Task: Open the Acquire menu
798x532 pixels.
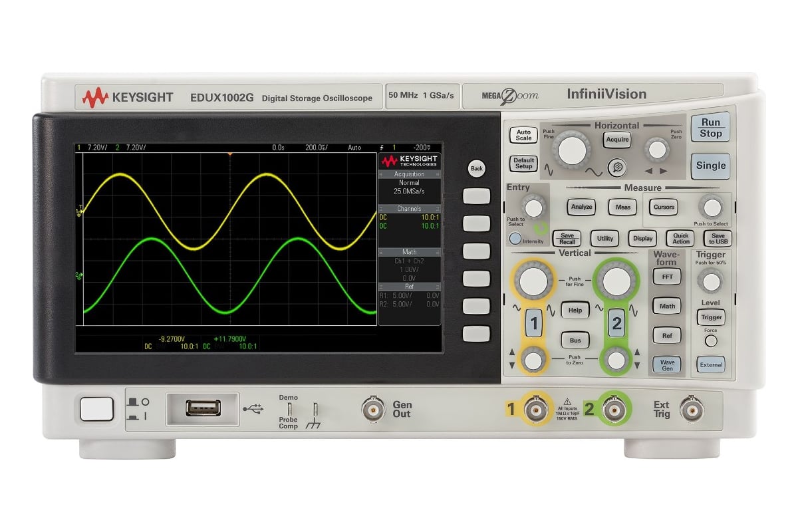Action: (616, 140)
